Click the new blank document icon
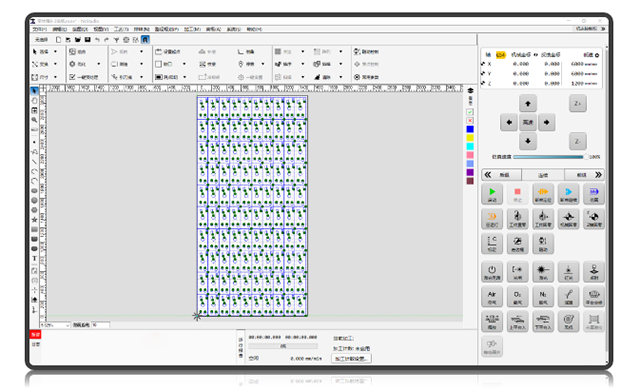 click(x=58, y=40)
